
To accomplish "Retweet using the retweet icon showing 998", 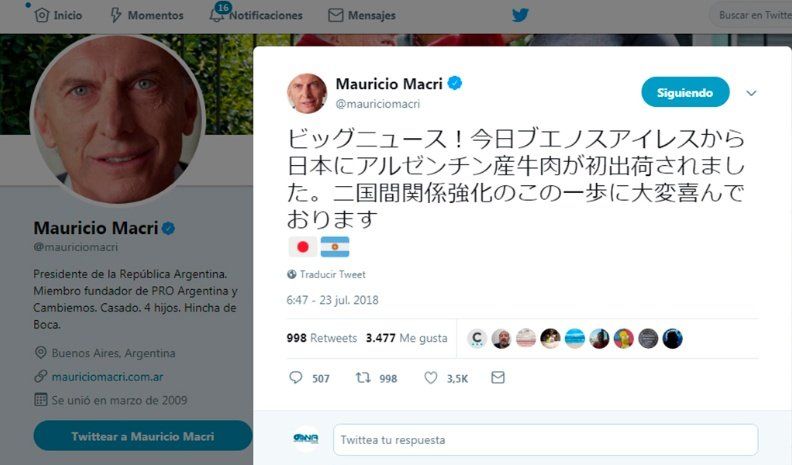I will coord(363,378).
